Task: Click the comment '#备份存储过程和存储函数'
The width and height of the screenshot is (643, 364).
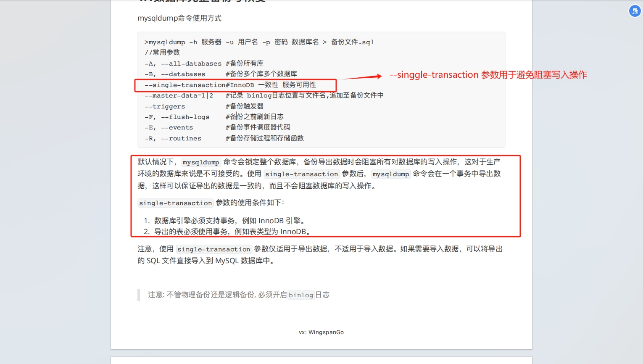Action: [x=265, y=138]
